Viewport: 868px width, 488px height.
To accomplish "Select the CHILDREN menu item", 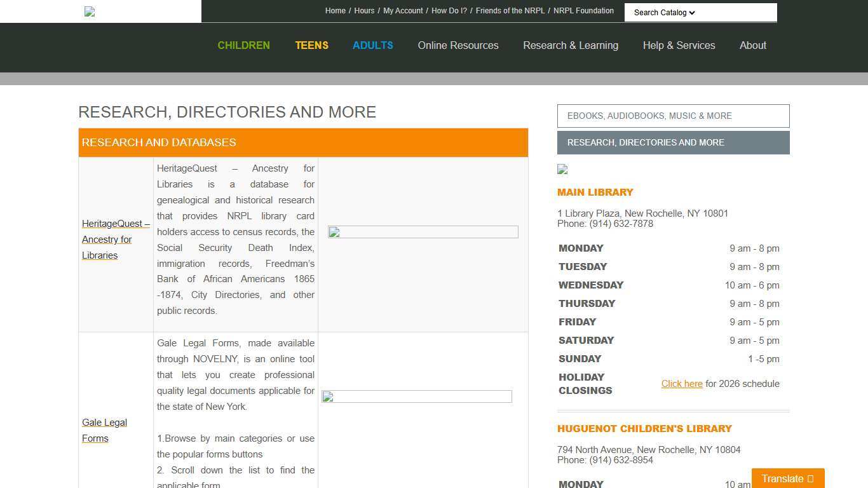I will coord(243,45).
